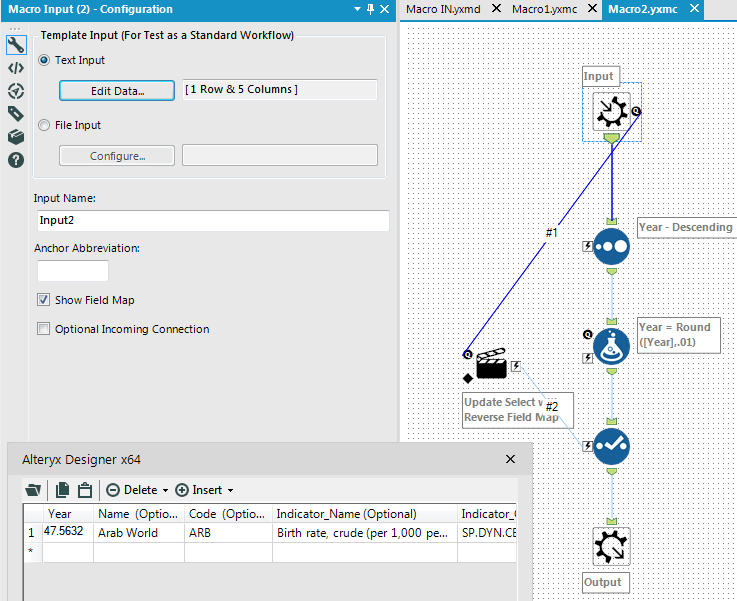
Task: Click lightning bolt anchor on Sort tool
Action: tap(588, 246)
